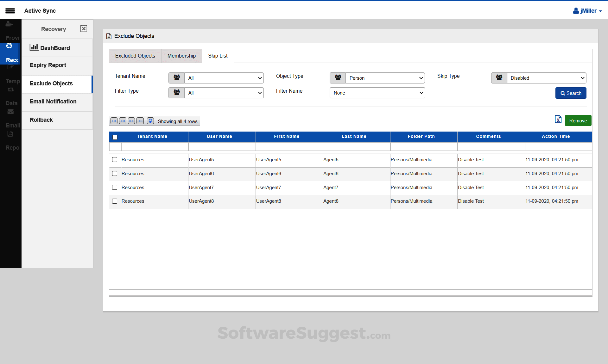Check the UserAgent7 row checkbox
Image resolution: width=608 pixels, height=364 pixels.
pyautogui.click(x=115, y=188)
